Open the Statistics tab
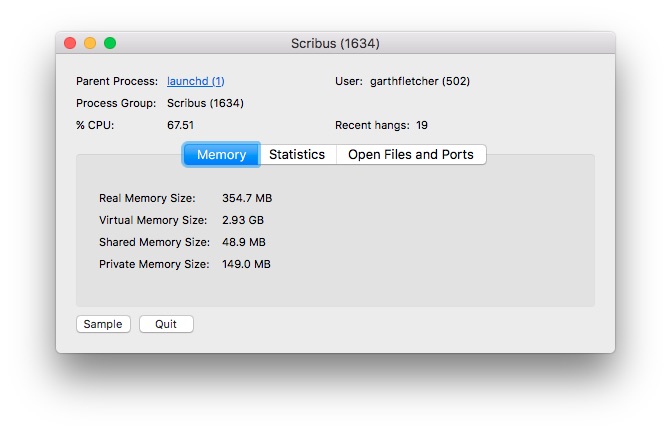 297,155
